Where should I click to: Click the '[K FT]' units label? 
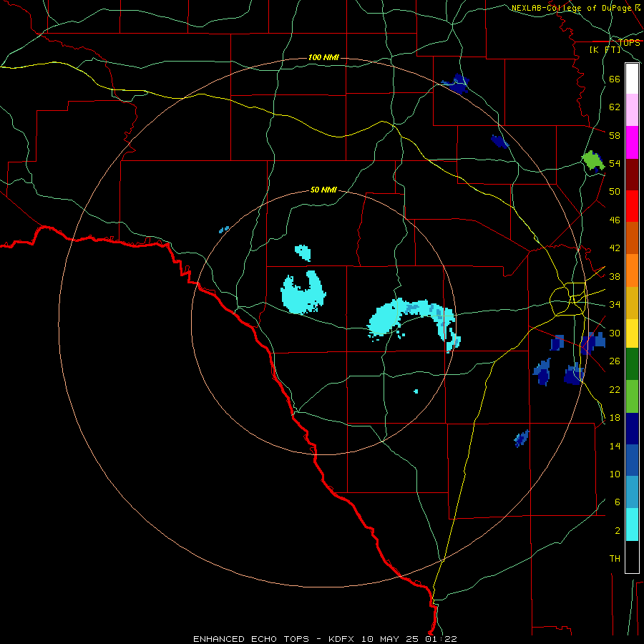pyautogui.click(x=605, y=49)
